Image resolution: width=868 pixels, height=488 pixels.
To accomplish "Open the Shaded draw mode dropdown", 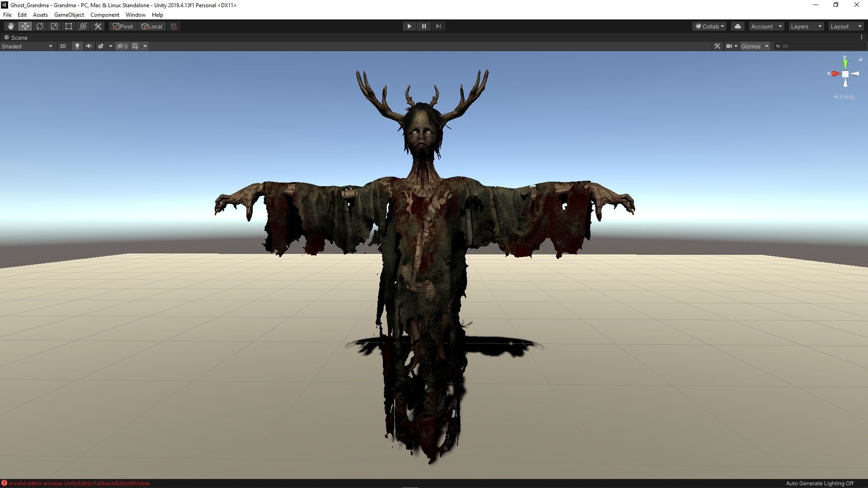I will [x=27, y=46].
